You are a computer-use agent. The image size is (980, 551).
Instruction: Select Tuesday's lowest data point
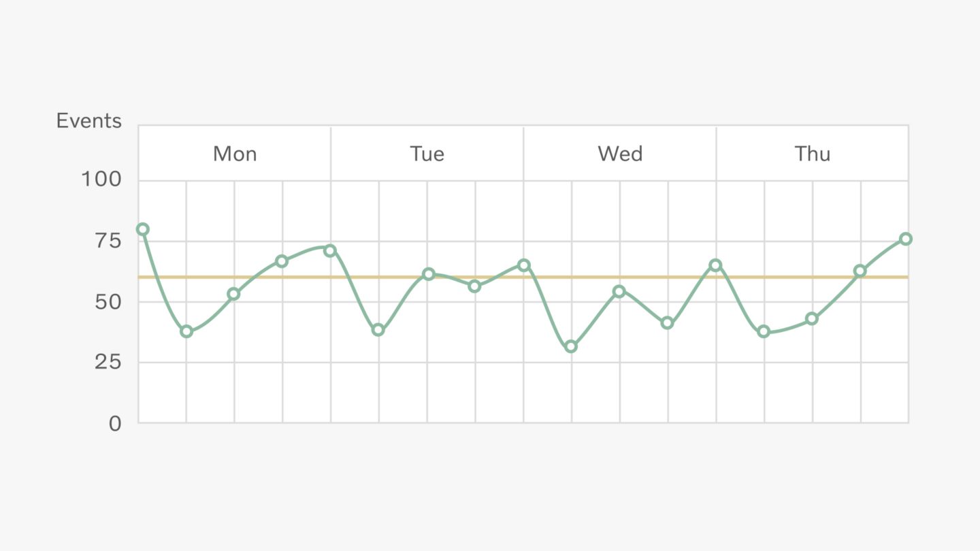pyautogui.click(x=378, y=330)
